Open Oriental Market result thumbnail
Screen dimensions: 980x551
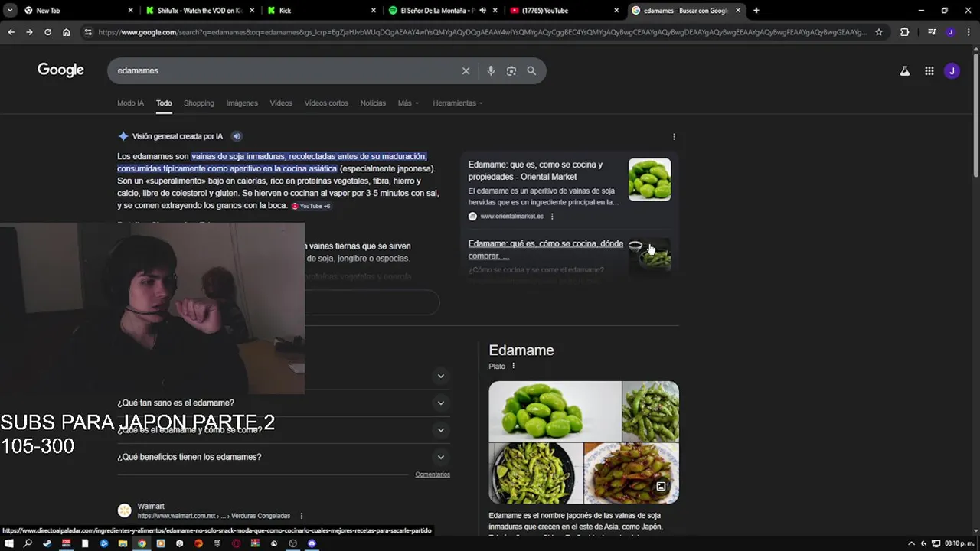pos(649,179)
